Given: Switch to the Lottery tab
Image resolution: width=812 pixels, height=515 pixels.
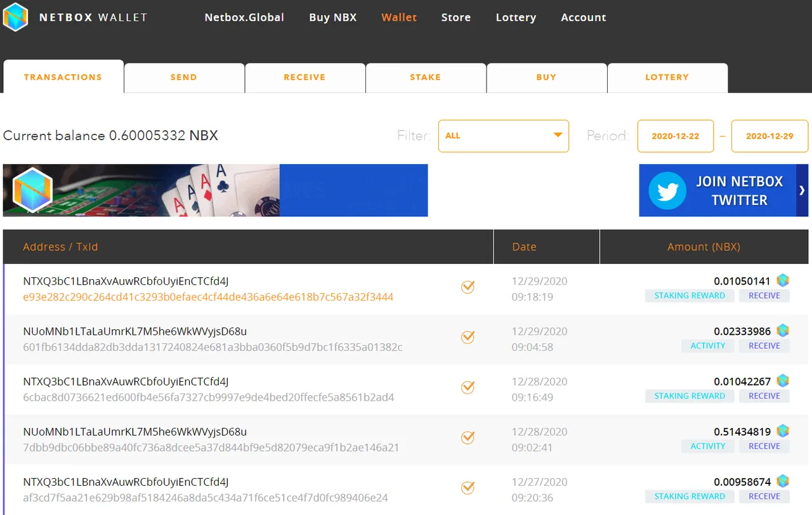Looking at the screenshot, I should point(667,77).
